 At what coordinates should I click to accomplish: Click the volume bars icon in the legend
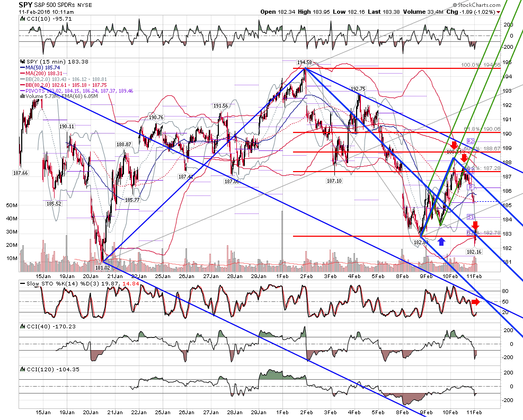click(x=22, y=96)
